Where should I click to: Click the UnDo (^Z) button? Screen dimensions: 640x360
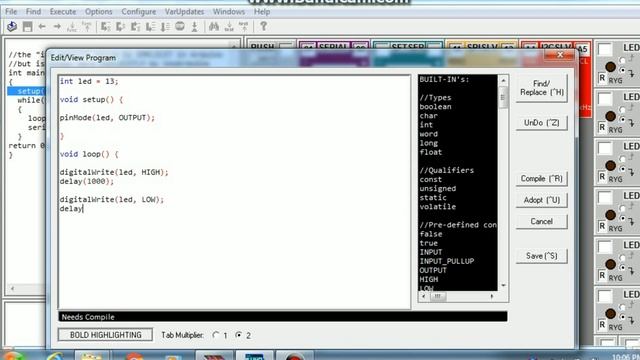(x=542, y=123)
